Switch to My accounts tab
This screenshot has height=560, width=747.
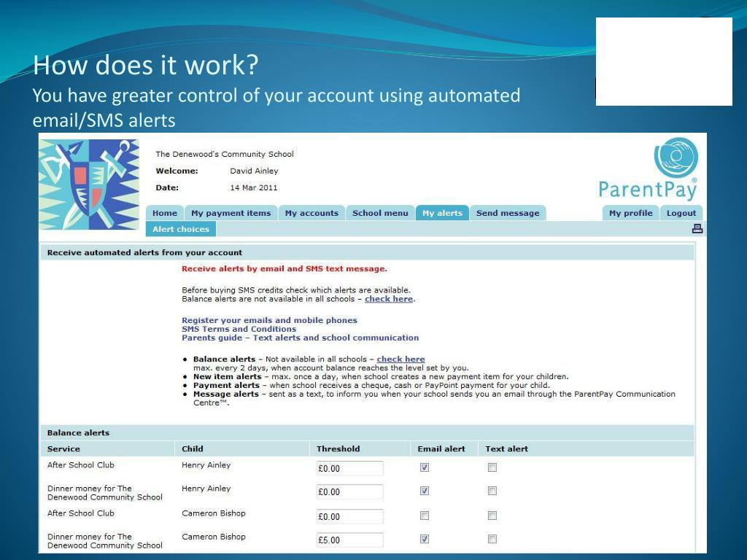(x=311, y=213)
